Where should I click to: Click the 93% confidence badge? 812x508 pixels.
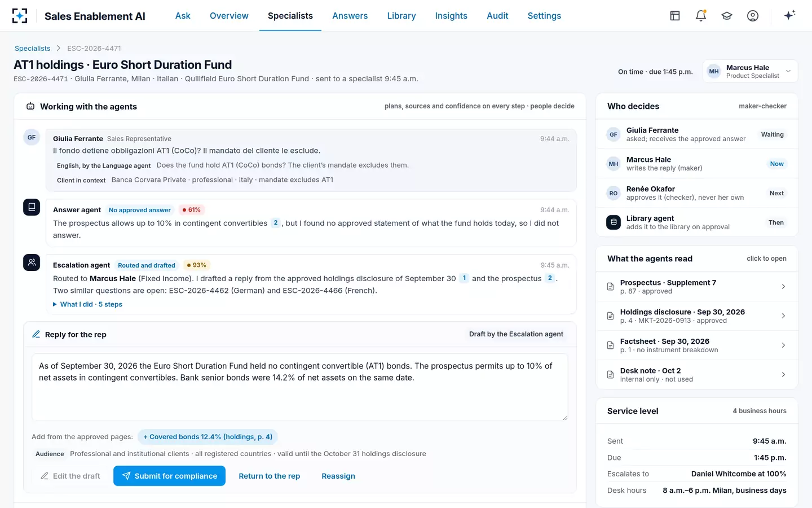pos(197,265)
